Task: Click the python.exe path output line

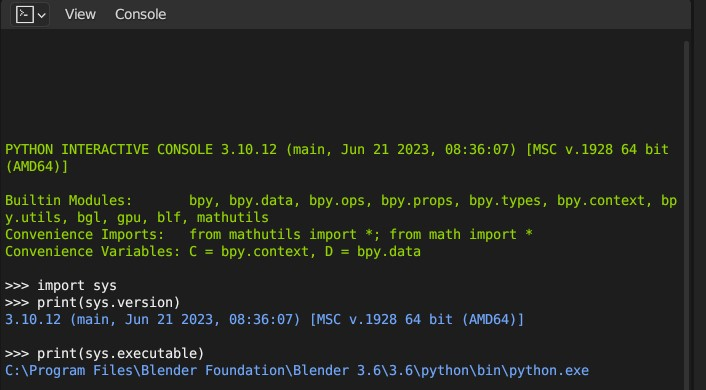Action: 297,371
